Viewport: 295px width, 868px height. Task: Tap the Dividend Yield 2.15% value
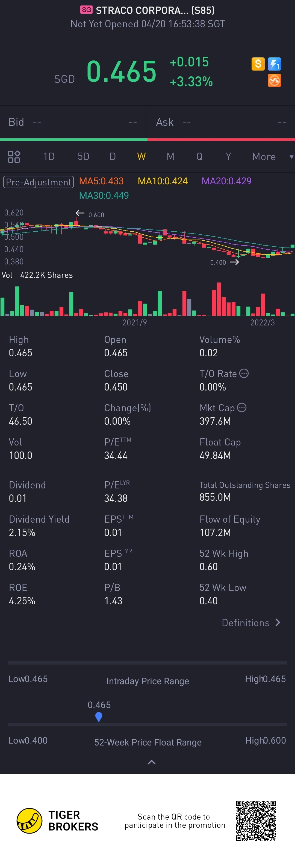[x=22, y=532]
